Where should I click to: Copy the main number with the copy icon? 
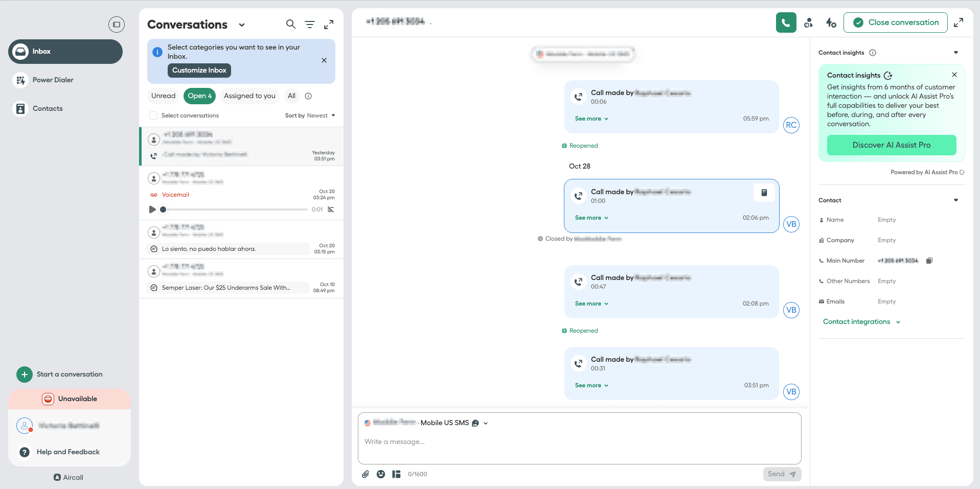(929, 261)
